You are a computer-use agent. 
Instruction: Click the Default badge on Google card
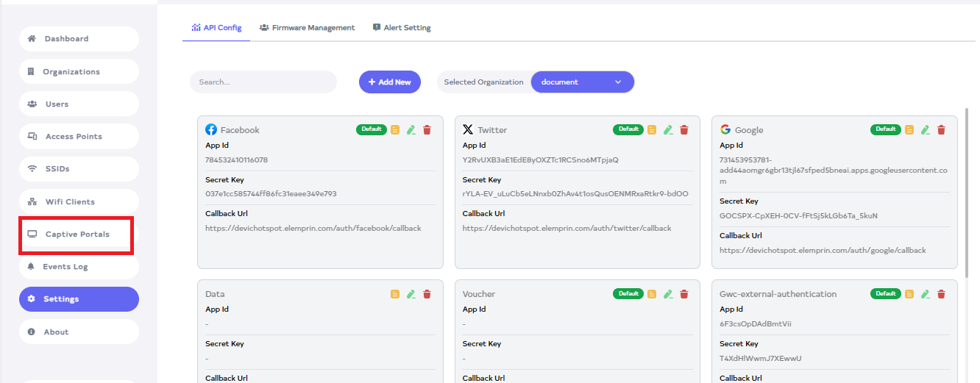[885, 129]
